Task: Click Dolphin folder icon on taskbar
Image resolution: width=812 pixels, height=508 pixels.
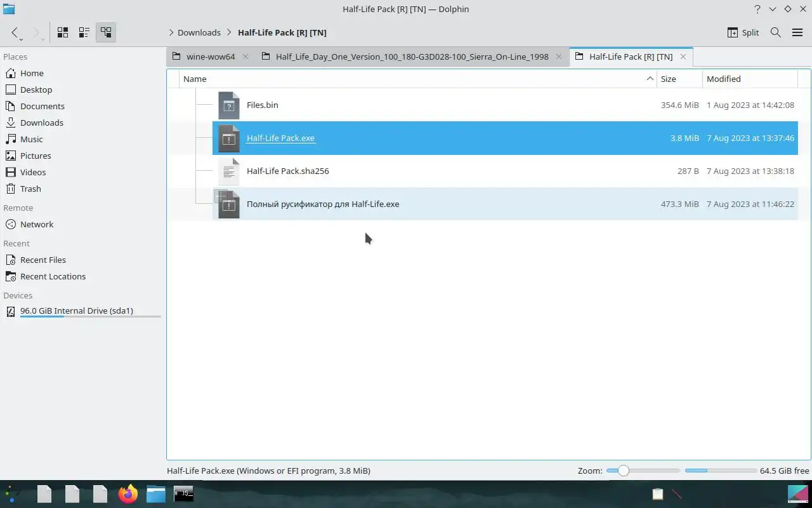Action: (x=156, y=493)
